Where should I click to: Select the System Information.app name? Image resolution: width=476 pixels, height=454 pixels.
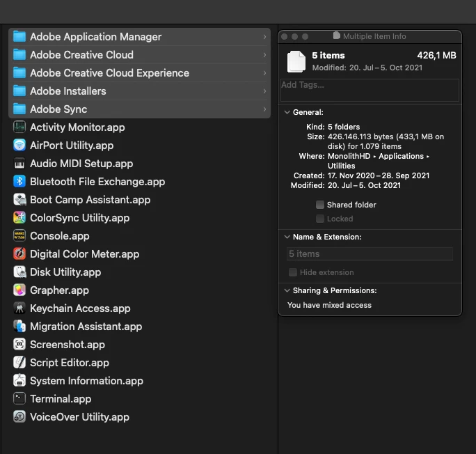click(86, 381)
